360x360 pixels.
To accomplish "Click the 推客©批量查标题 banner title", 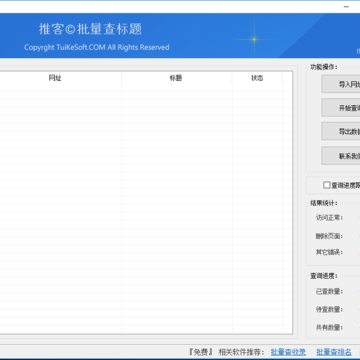I will [x=90, y=29].
